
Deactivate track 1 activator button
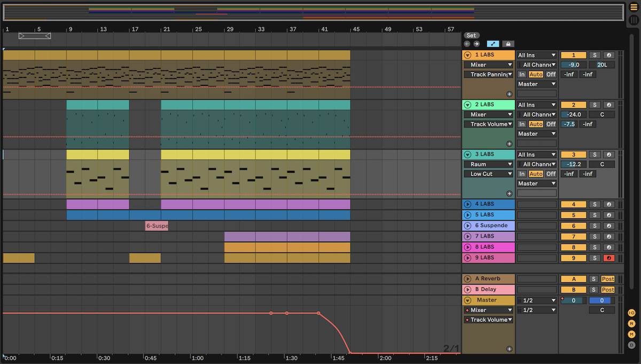point(573,55)
